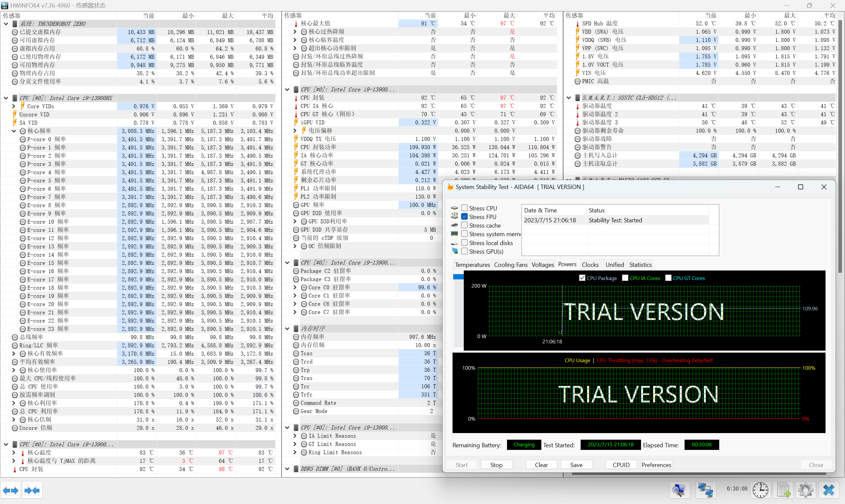Uncheck the Stress FPU checkbox
845x504 pixels.
click(x=464, y=217)
